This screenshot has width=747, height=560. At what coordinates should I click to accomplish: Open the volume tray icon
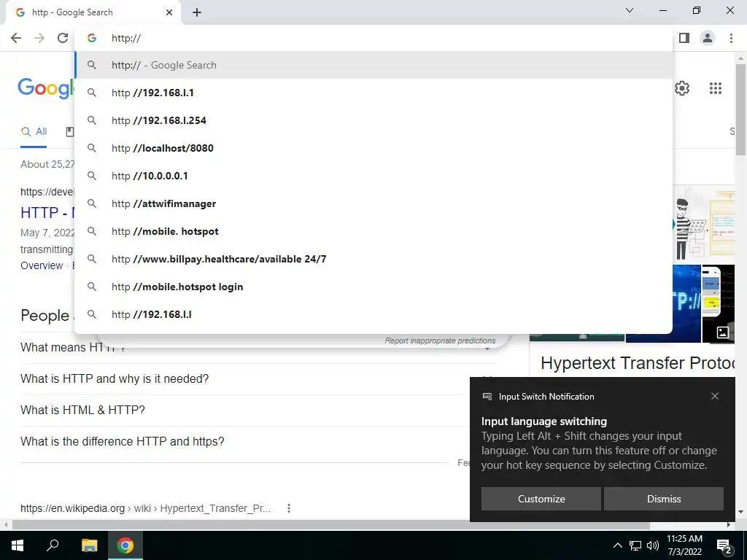pos(653,545)
